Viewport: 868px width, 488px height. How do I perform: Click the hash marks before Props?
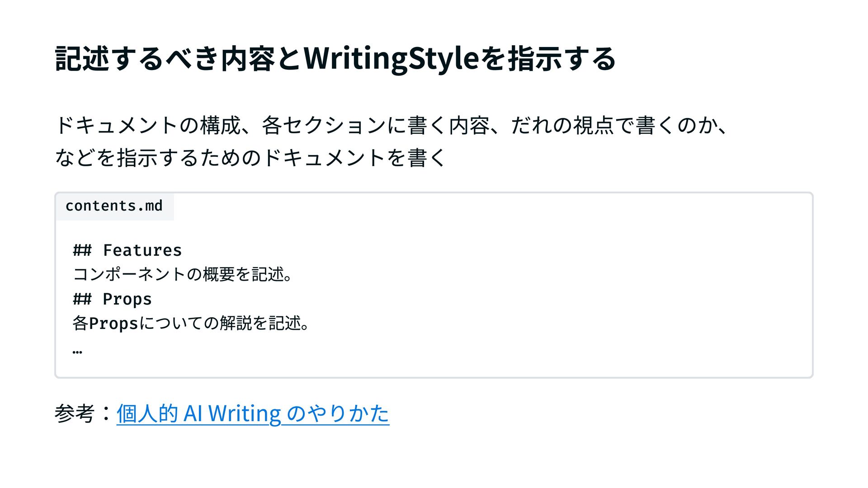pyautogui.click(x=82, y=299)
